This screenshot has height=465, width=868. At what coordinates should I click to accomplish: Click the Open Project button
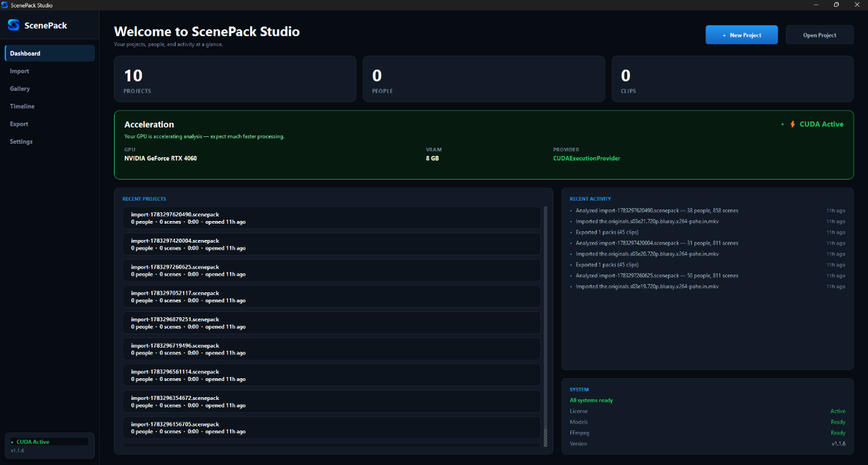point(819,35)
